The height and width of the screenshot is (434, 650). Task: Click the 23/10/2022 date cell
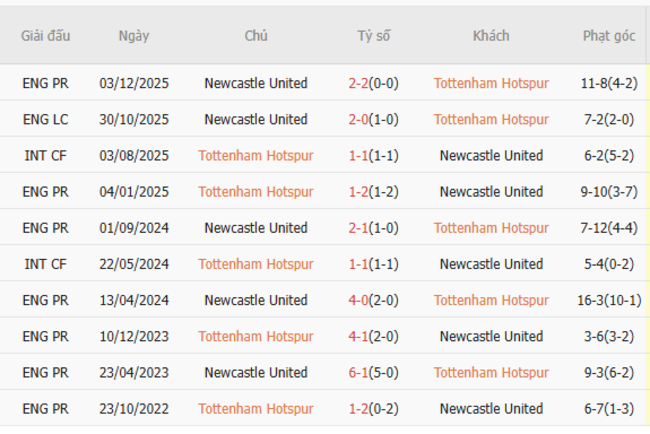point(134,408)
